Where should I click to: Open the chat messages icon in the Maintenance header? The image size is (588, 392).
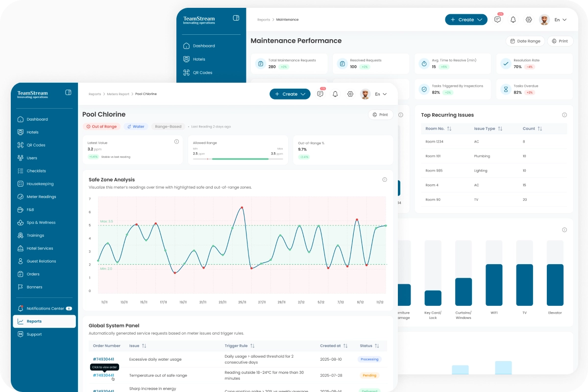coord(497,20)
